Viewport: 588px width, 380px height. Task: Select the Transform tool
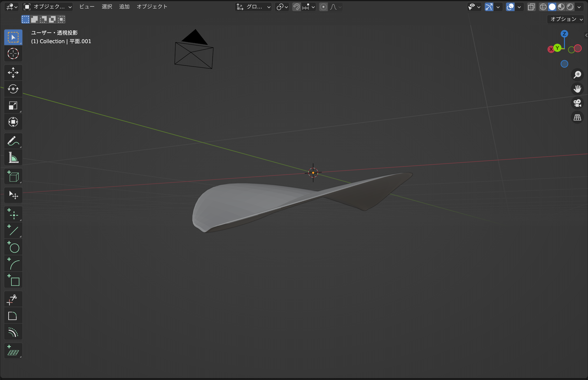coord(13,122)
